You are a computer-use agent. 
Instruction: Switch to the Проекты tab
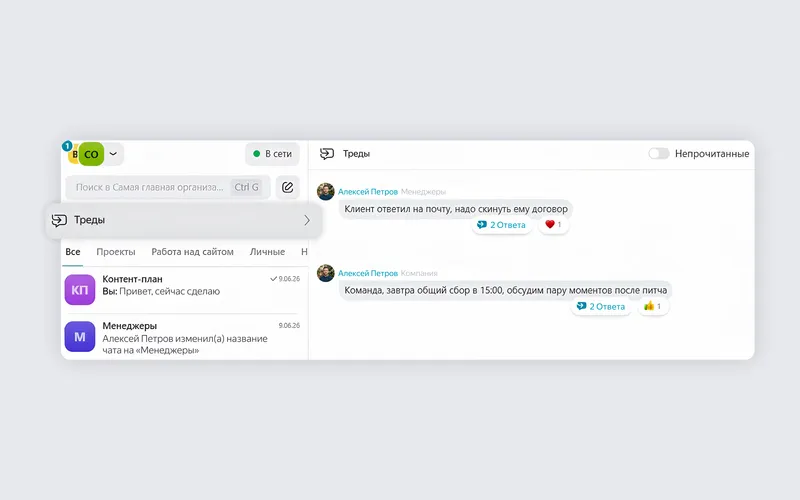click(116, 252)
